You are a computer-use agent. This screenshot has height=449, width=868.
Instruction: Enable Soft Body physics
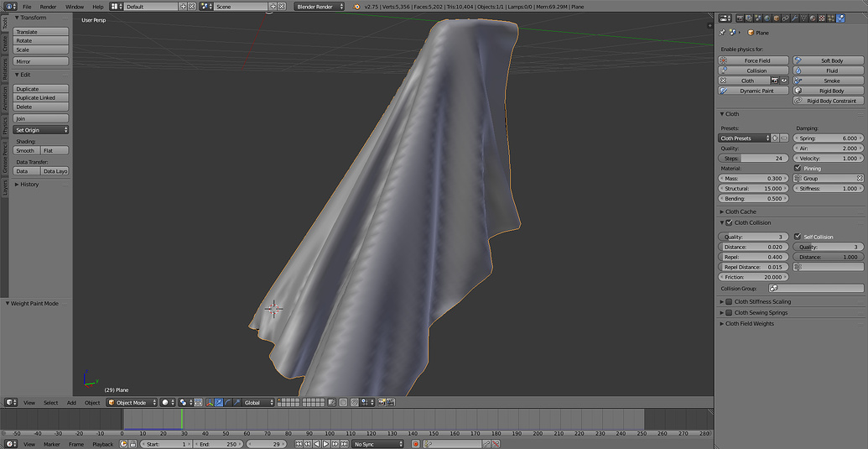[x=828, y=60]
